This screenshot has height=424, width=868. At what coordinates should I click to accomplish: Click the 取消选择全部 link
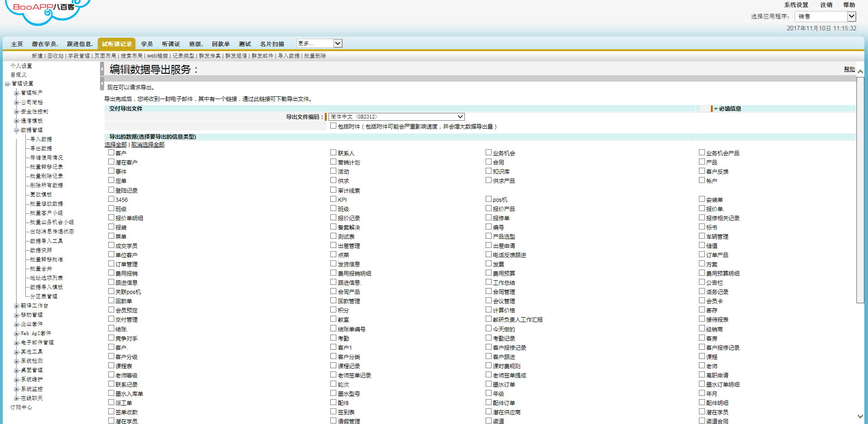(148, 145)
